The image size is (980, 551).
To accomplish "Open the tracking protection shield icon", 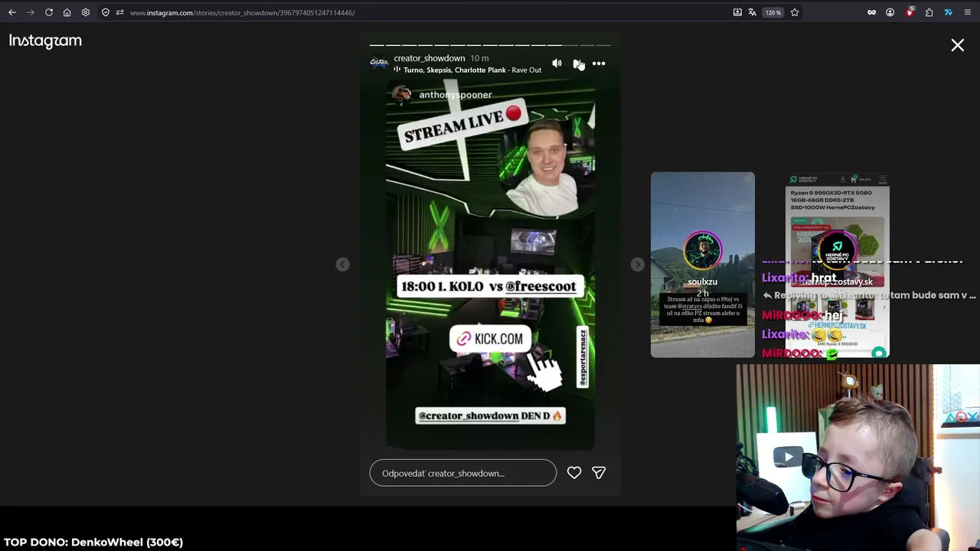I will pos(106,12).
